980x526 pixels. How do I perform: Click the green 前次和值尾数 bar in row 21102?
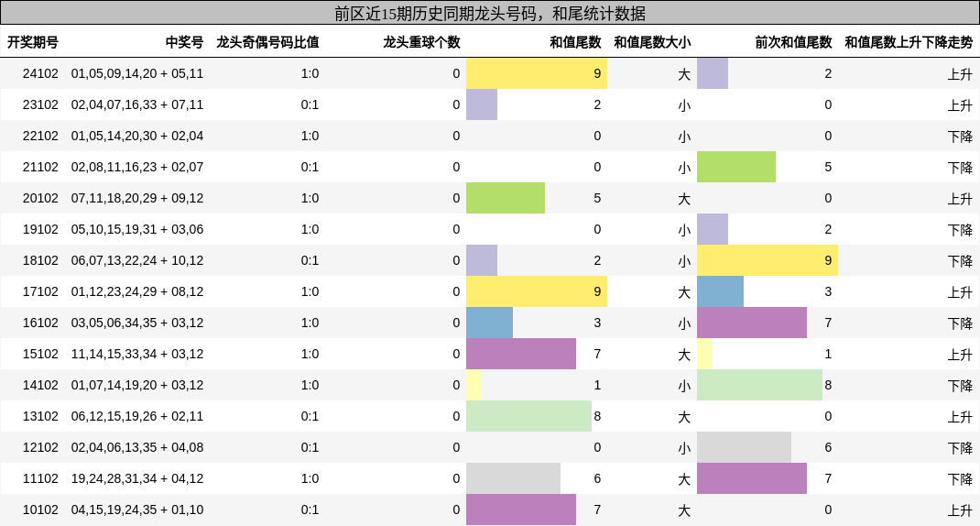(x=736, y=167)
